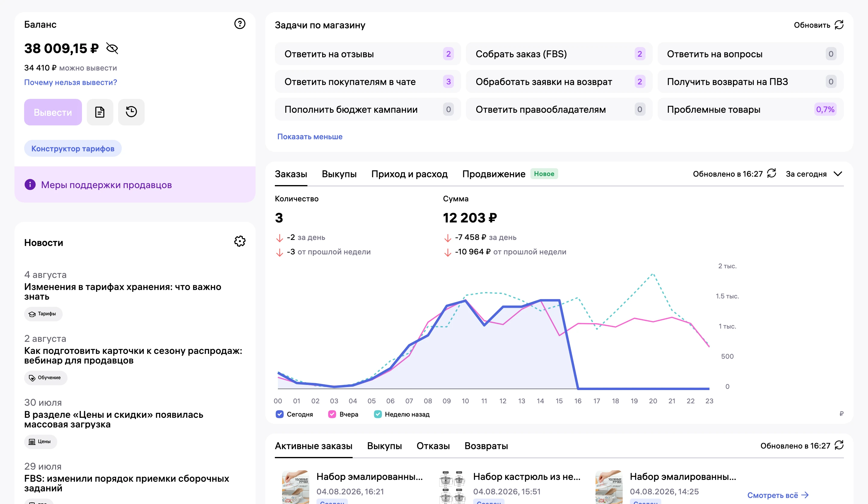
Task: Open the Получить возвраты на ПВЗ task
Action: 750,82
